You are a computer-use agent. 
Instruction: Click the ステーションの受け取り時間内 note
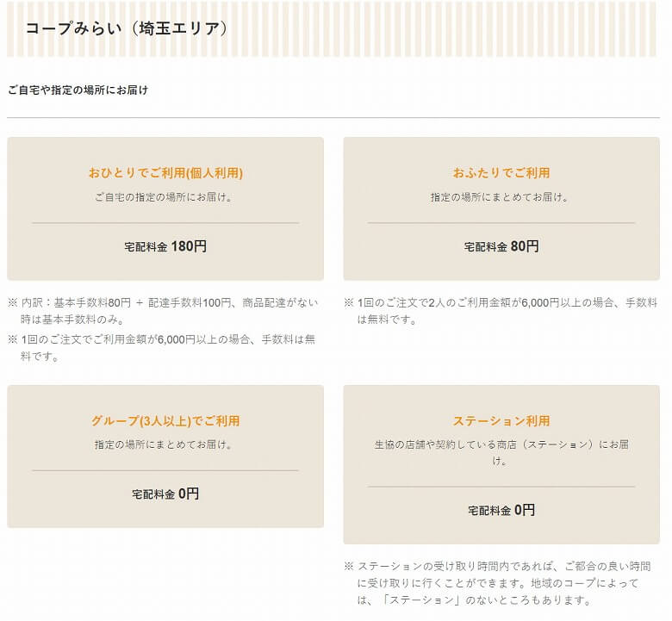tap(497, 583)
